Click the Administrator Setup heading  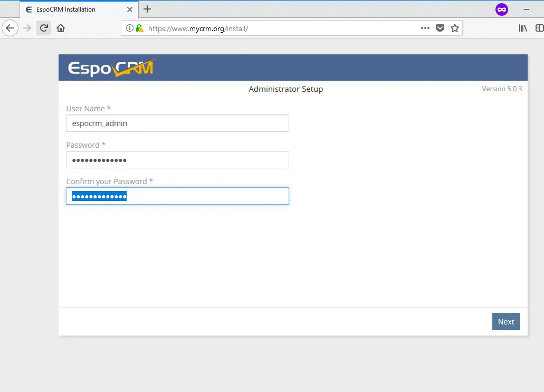coord(285,89)
